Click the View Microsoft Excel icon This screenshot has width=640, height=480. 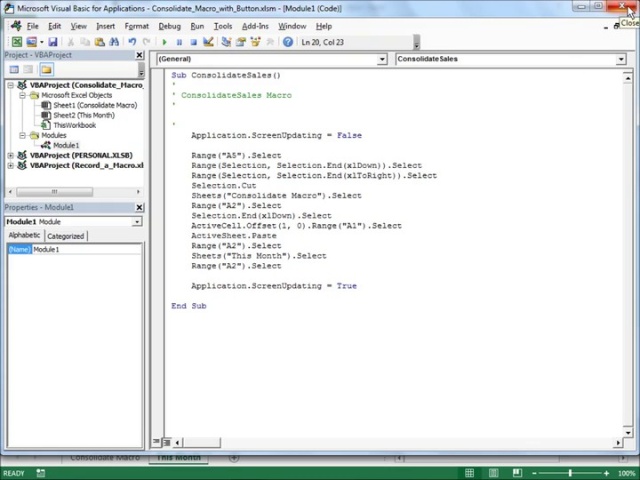[x=16, y=42]
